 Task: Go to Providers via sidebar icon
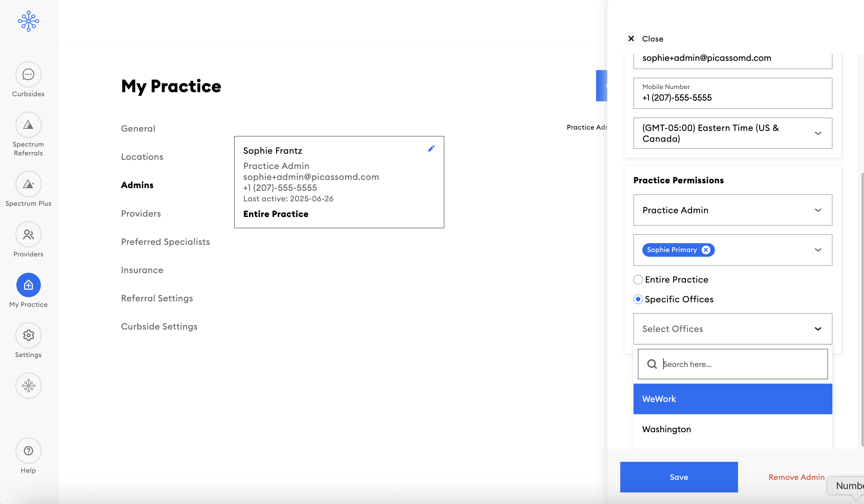(x=29, y=235)
